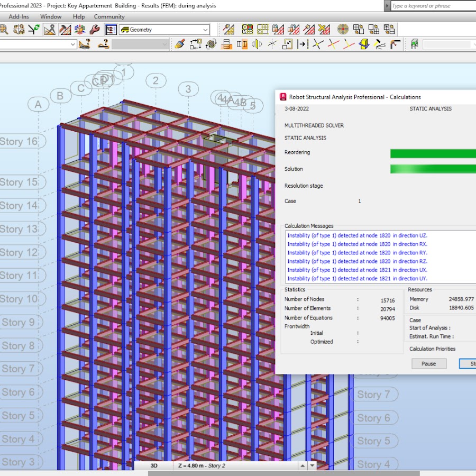
Task: Open the Add-Ins menu
Action: [x=19, y=17]
